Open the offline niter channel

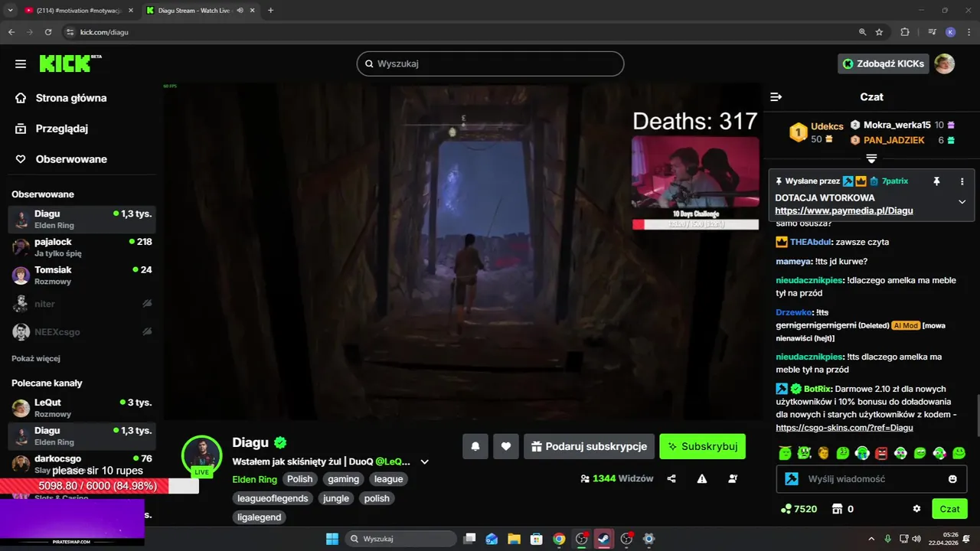click(82, 304)
